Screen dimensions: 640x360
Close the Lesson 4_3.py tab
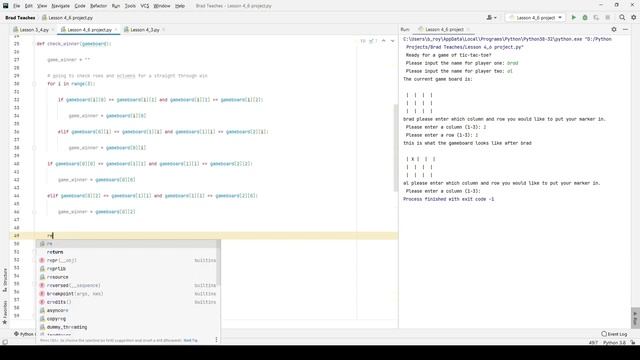163,30
